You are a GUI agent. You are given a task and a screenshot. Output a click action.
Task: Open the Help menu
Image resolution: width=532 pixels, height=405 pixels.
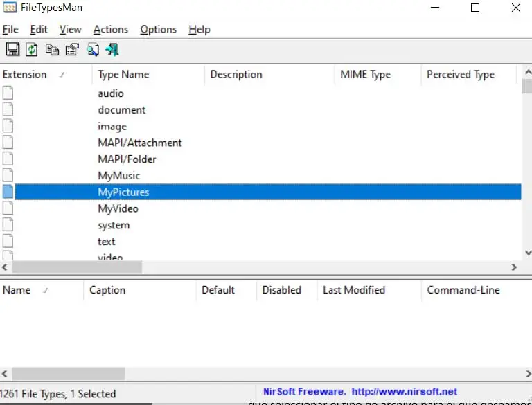(199, 30)
